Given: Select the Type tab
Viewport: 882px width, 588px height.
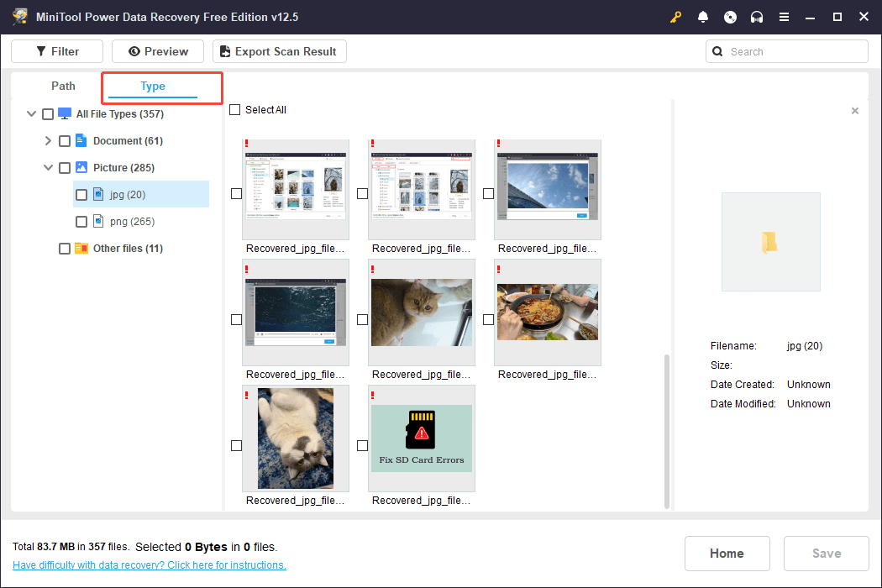Looking at the screenshot, I should tap(153, 87).
